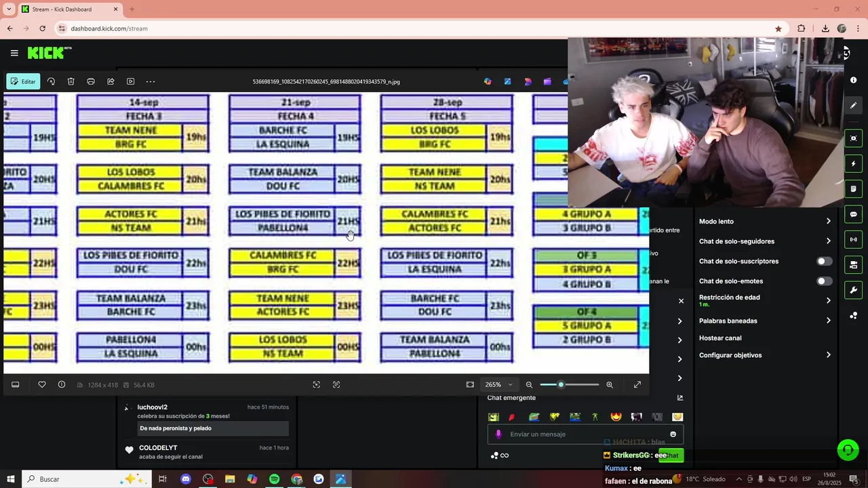Print the image from Photos toolbar
The image size is (868, 488).
91,81
